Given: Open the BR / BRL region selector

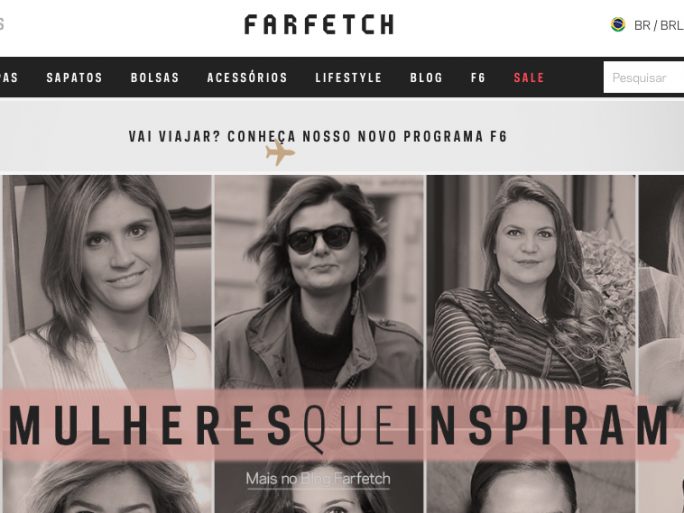Looking at the screenshot, I should [x=658, y=25].
